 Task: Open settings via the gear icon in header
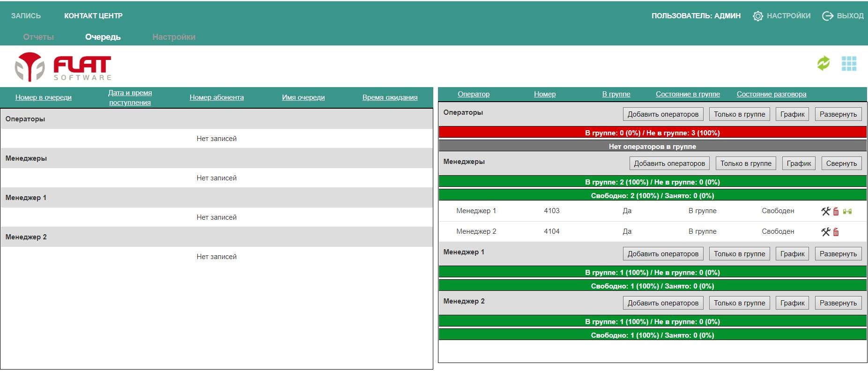[x=757, y=16]
